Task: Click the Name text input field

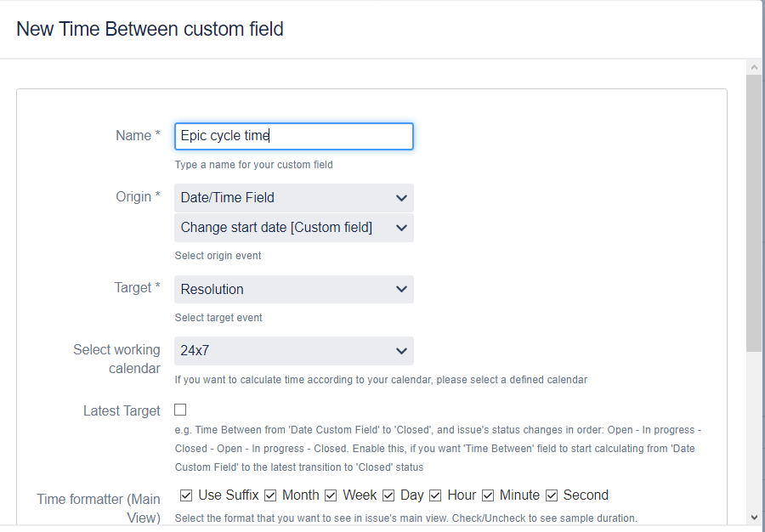Action: (x=293, y=136)
